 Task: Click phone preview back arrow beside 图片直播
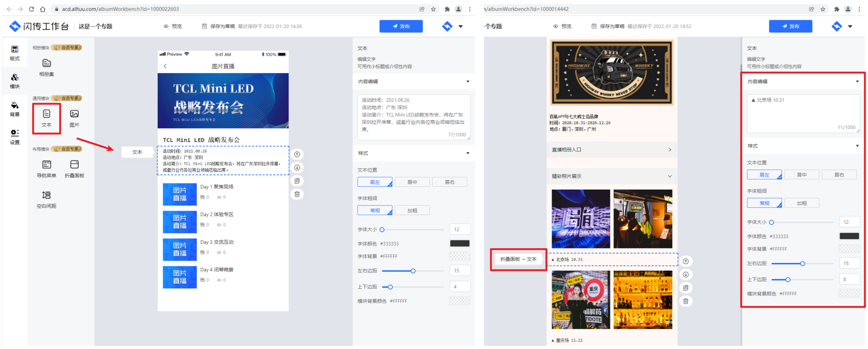[x=165, y=66]
